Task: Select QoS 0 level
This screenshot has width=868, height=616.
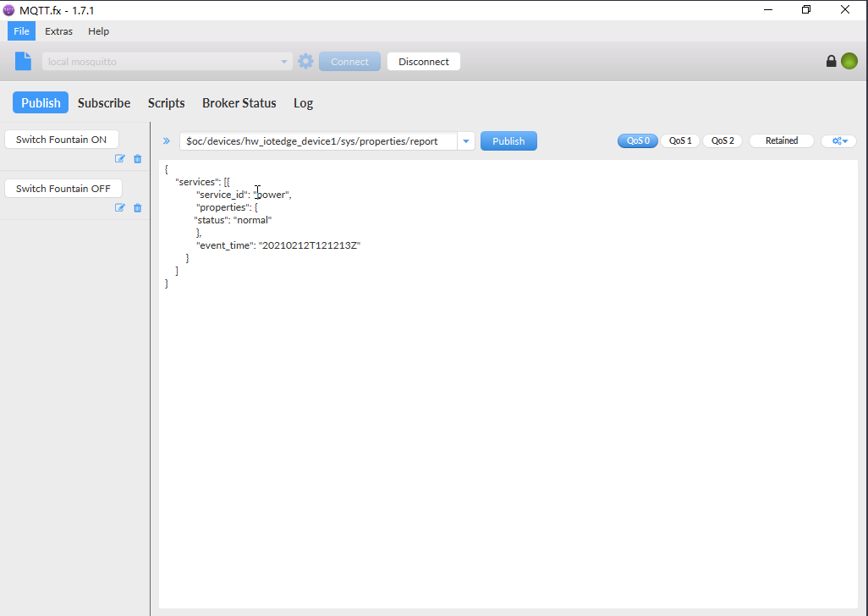Action: 638,140
